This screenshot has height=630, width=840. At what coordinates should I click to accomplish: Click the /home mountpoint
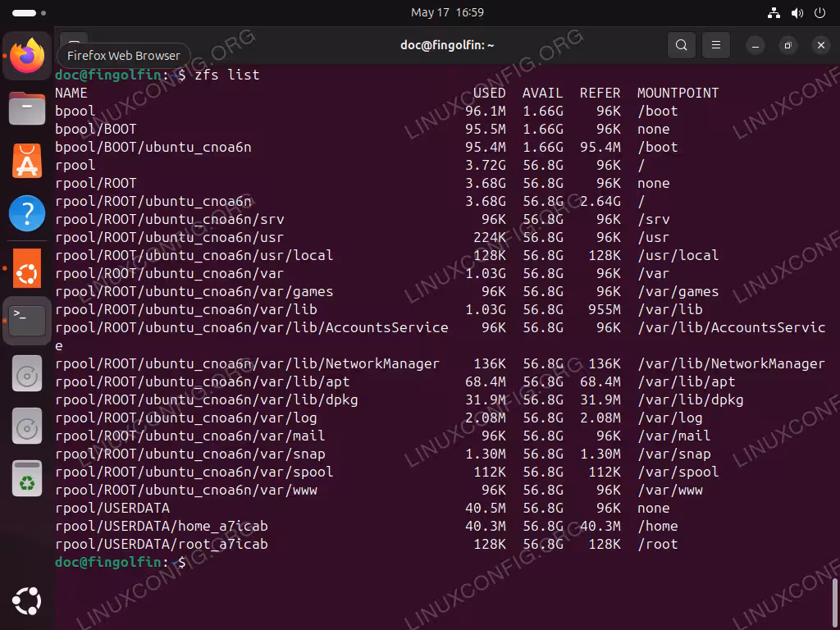(x=658, y=526)
